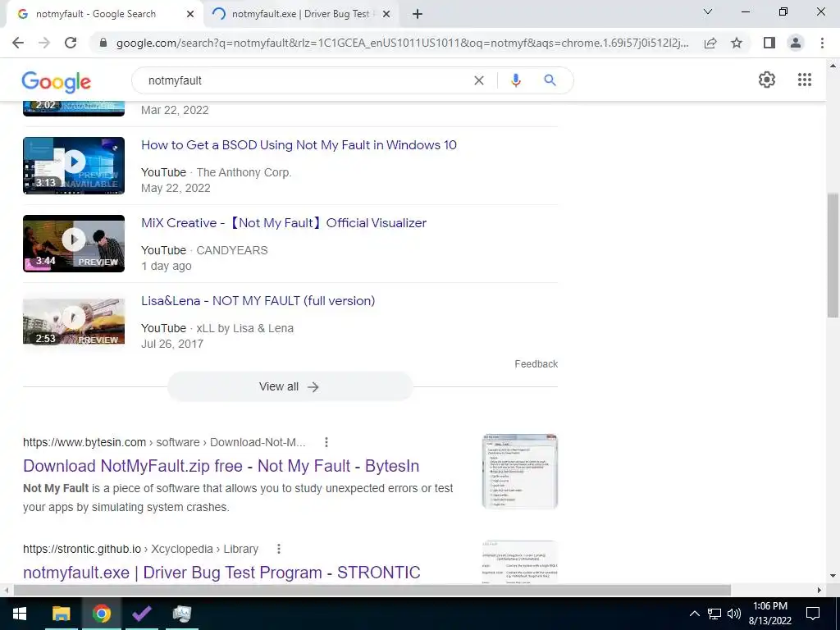Play the 3:44 MiX Creative video thumbnail
The height and width of the screenshot is (630, 840).
click(74, 243)
